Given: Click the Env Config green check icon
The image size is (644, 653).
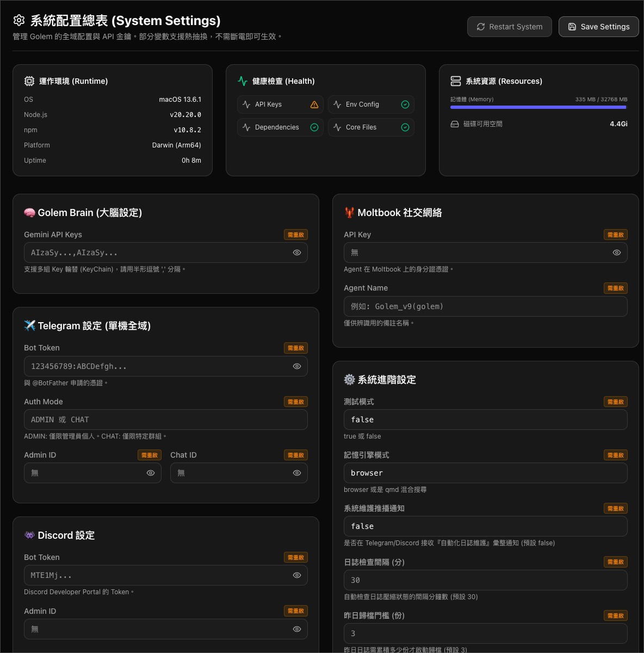Looking at the screenshot, I should click(405, 104).
